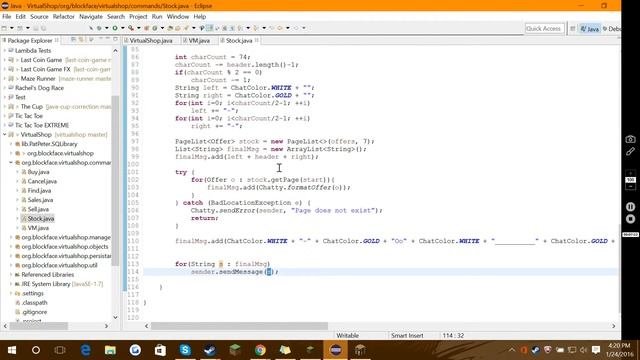Screen dimensions: 640x360
Task: Open Skype from the taskbar
Action: 185,350
